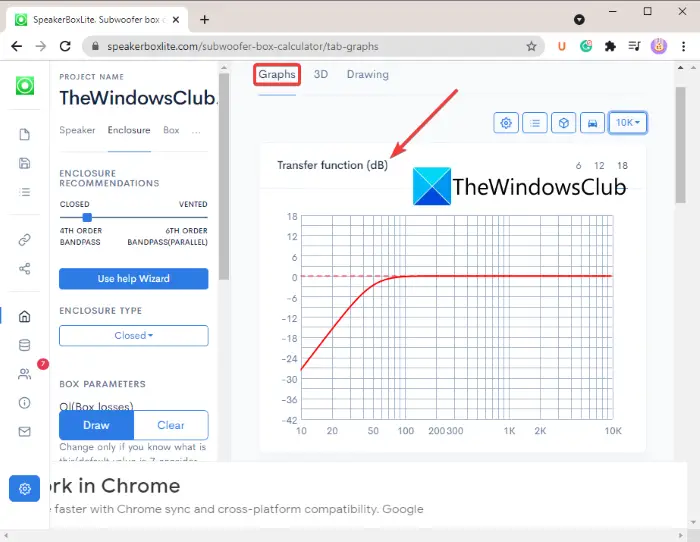Click the Transfer function (dB) title
The height and width of the screenshot is (542, 700).
click(332, 165)
